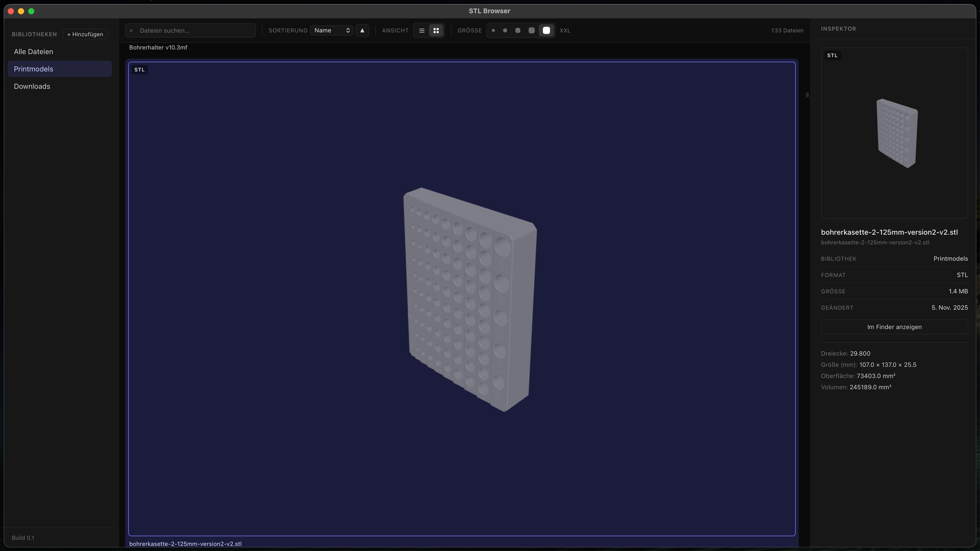Click the 133 Dateien file count
Image resolution: width=980 pixels, height=551 pixels.
coord(787,31)
